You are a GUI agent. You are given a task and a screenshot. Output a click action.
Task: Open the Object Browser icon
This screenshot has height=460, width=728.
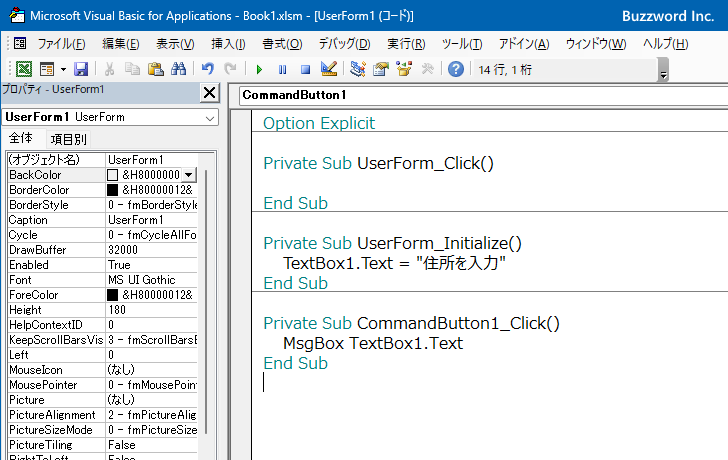(x=404, y=69)
